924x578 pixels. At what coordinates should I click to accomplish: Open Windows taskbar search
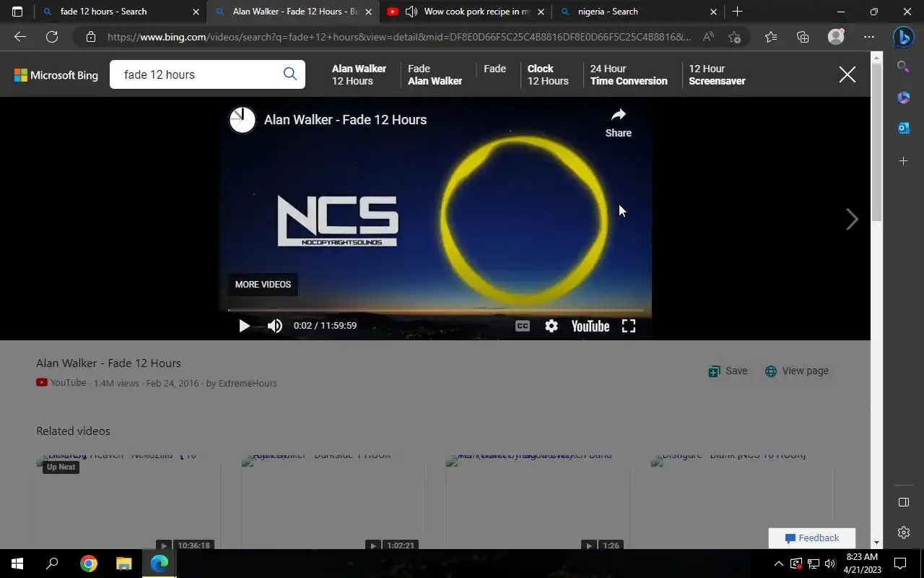tap(52, 564)
